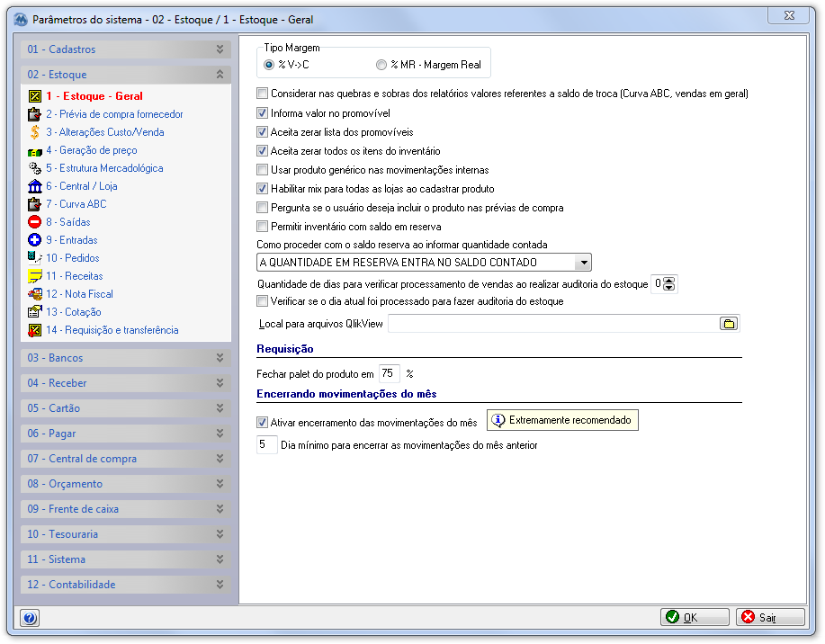Viewport: 825px width, 644px height.
Task: Click the yellow Receitas note icon
Action: [35, 276]
